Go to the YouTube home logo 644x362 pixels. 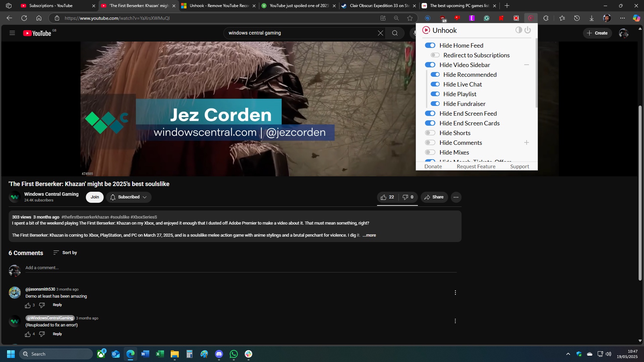tap(37, 33)
